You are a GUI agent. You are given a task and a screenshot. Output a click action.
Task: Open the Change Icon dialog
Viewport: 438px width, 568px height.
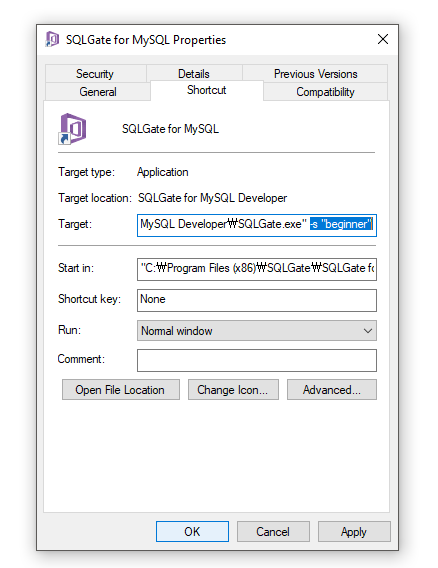click(x=233, y=390)
